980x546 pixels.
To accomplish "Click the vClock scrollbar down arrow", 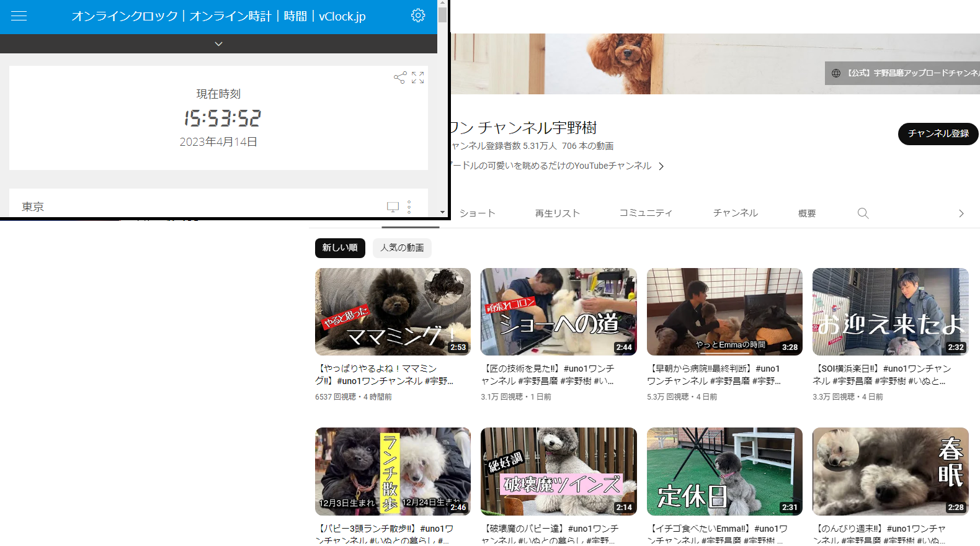I will [x=442, y=212].
